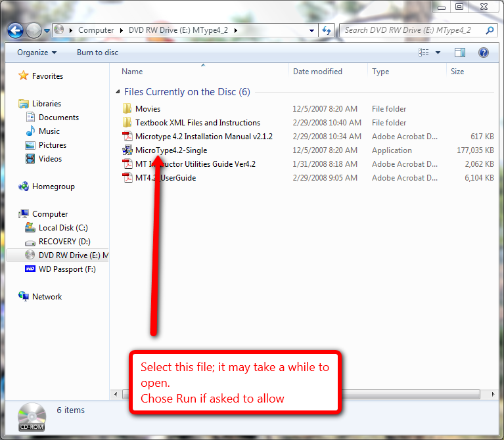The width and height of the screenshot is (504, 440).
Task: Click the 6 items count text
Action: pos(71,410)
